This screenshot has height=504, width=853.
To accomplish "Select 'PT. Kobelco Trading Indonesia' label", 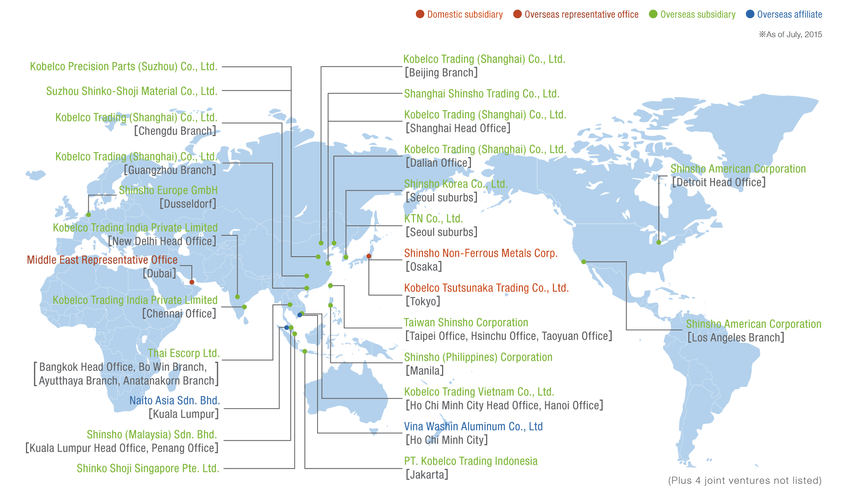I will pyautogui.click(x=471, y=461).
